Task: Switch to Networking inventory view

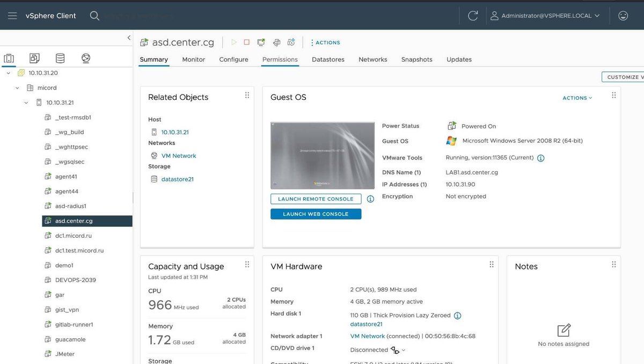Action: [x=86, y=58]
